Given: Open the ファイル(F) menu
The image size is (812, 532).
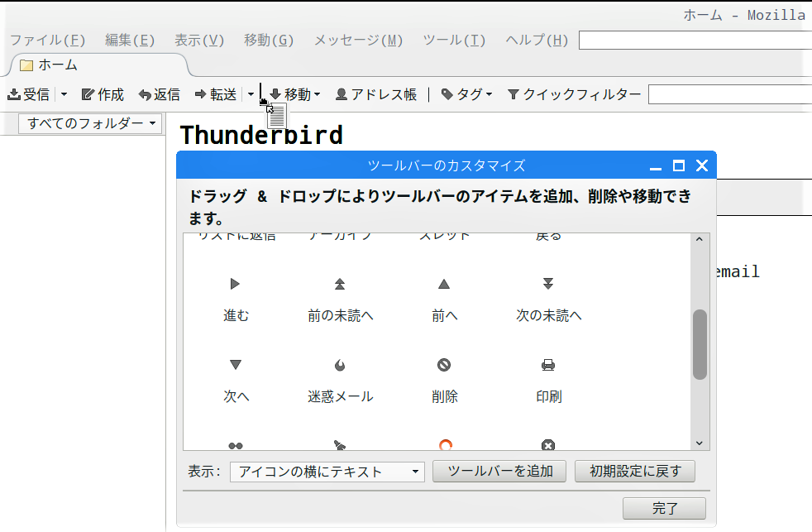Looking at the screenshot, I should (48, 40).
